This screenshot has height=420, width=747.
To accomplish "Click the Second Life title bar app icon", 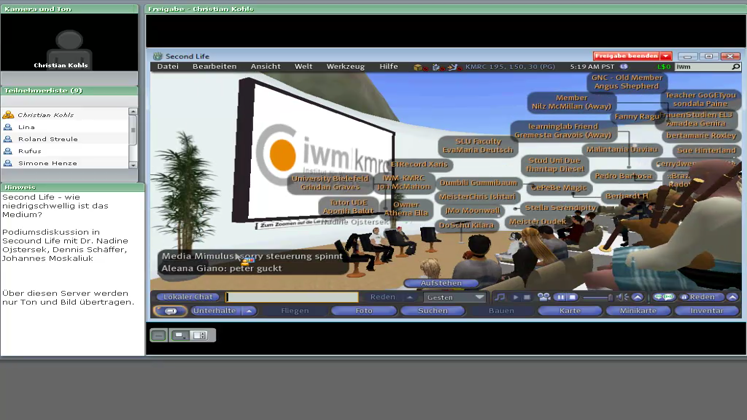I will coord(158,56).
